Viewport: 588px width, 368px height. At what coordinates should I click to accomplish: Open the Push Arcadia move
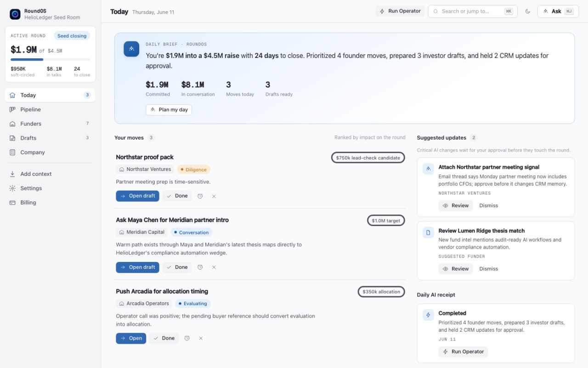coord(131,338)
